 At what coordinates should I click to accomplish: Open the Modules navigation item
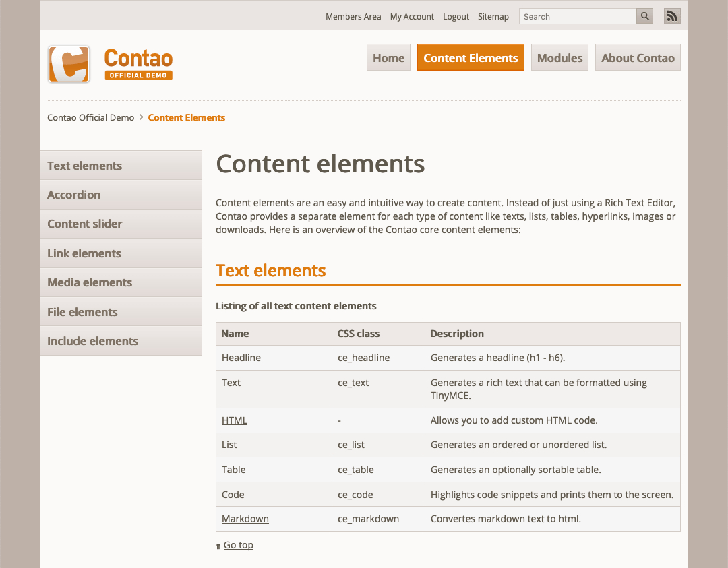pyautogui.click(x=559, y=57)
